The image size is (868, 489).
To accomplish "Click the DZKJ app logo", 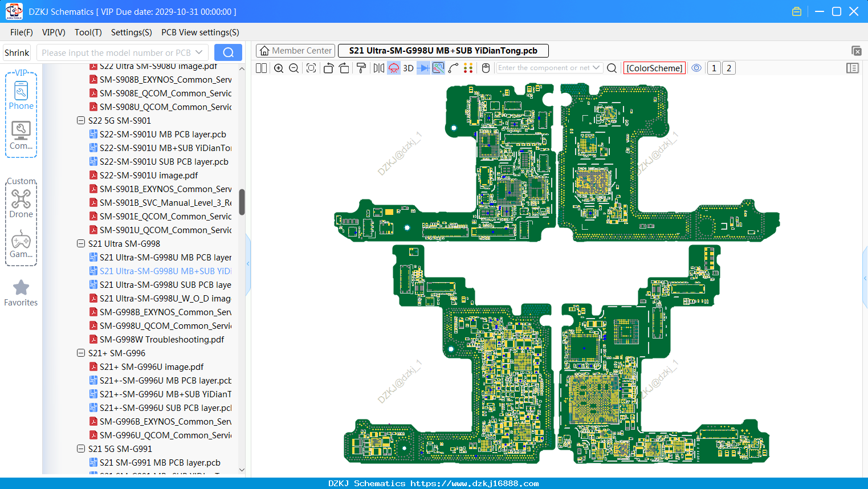I will [x=14, y=11].
